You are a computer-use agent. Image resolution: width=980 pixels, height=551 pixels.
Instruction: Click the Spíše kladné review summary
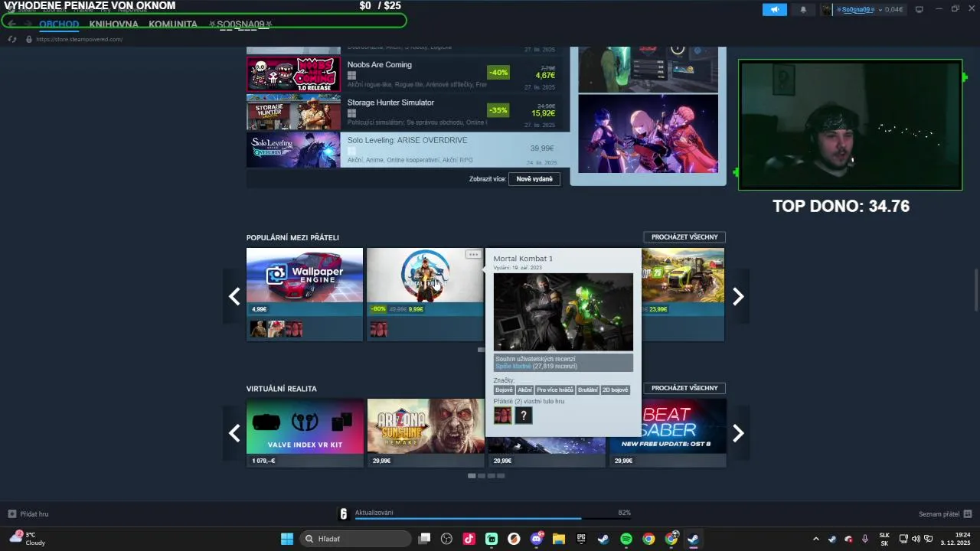pyautogui.click(x=513, y=367)
